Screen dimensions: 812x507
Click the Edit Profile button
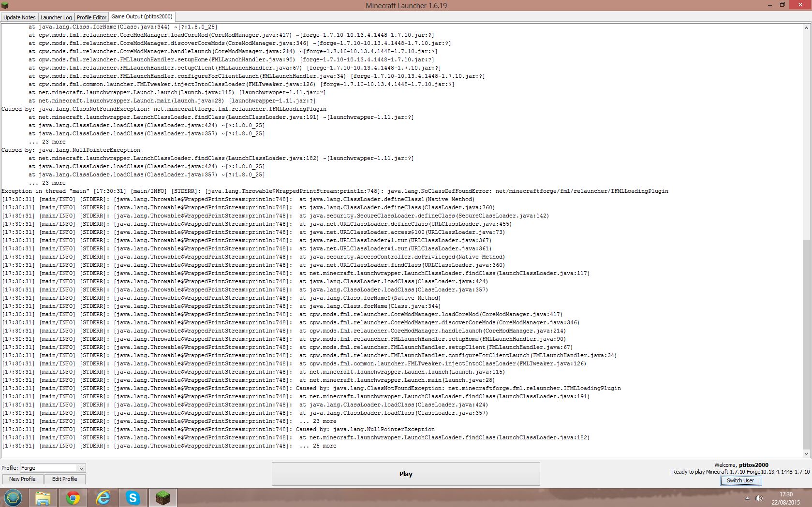[65, 479]
